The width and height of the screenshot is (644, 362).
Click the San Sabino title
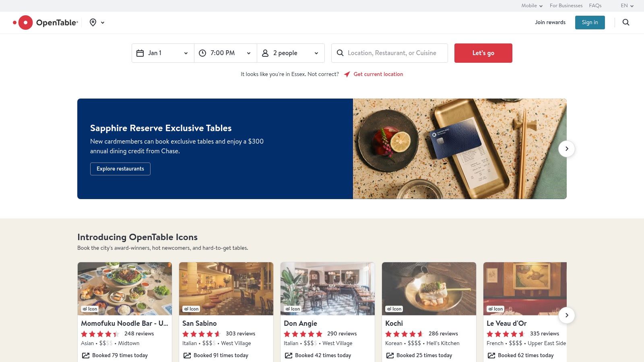point(200,323)
